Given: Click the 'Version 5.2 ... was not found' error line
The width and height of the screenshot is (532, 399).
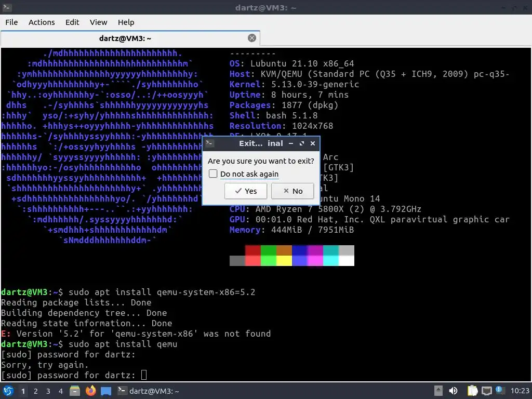Looking at the screenshot, I should click(x=136, y=334).
